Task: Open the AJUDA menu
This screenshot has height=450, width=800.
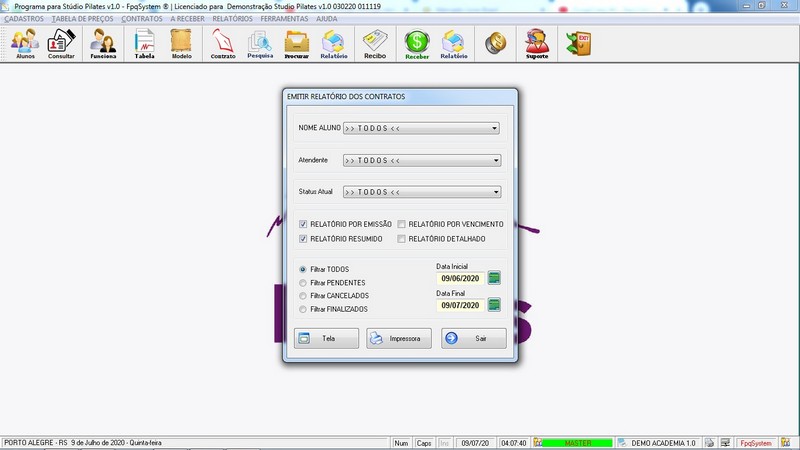Action: pyautogui.click(x=327, y=19)
